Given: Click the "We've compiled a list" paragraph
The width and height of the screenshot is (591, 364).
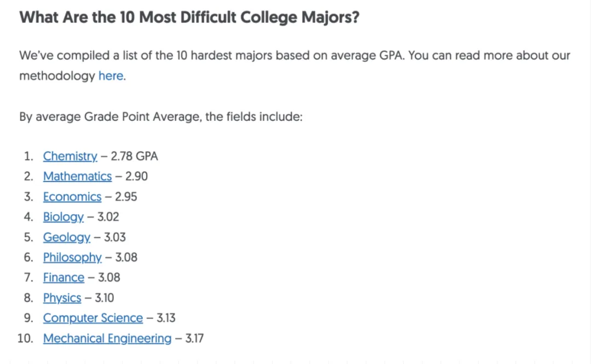Looking at the screenshot, I should coord(295,66).
